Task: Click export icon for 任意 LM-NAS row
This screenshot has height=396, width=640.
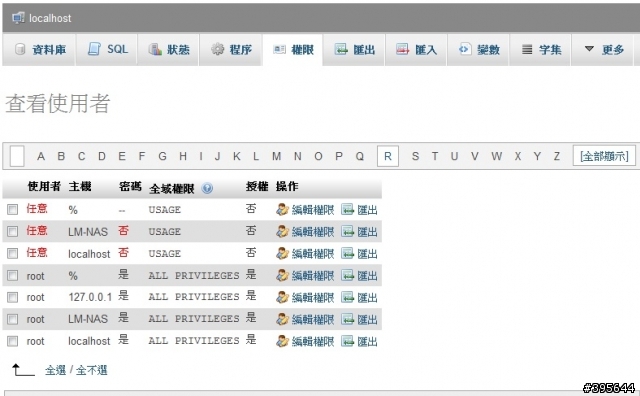Action: coord(347,231)
